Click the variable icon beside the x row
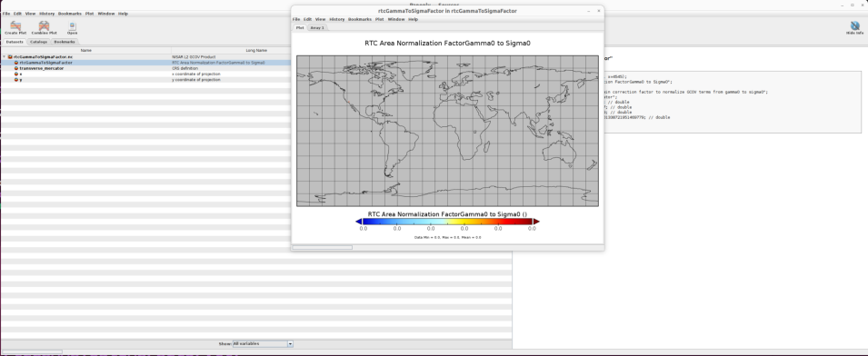 point(16,74)
